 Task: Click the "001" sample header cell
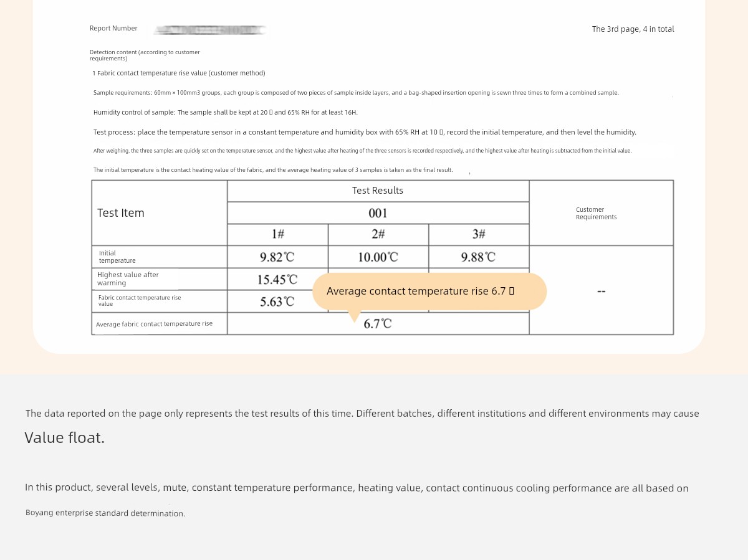click(378, 213)
